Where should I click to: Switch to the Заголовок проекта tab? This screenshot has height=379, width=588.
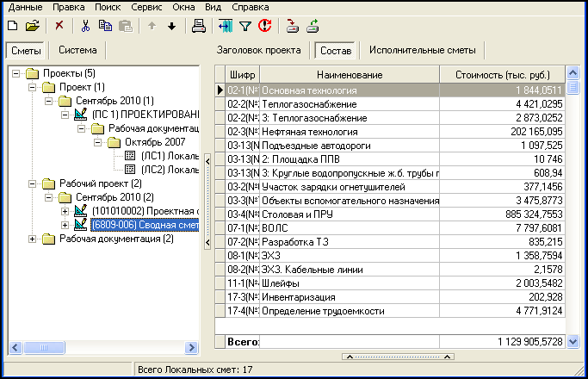click(x=258, y=51)
